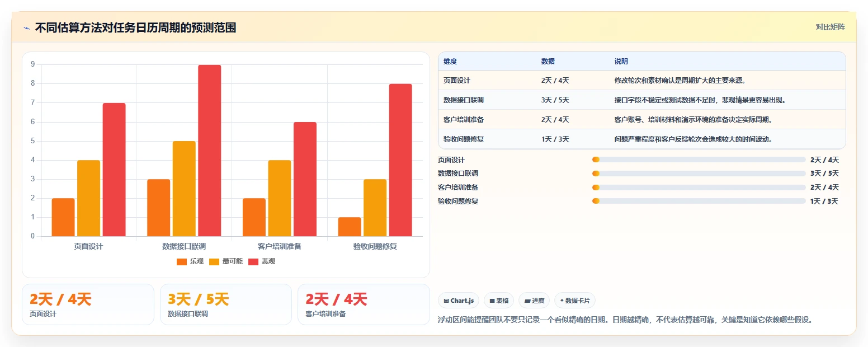868x347 pixels.
Task: Click 1天 / 3天 at the progress bar's end
Action: coord(824,201)
